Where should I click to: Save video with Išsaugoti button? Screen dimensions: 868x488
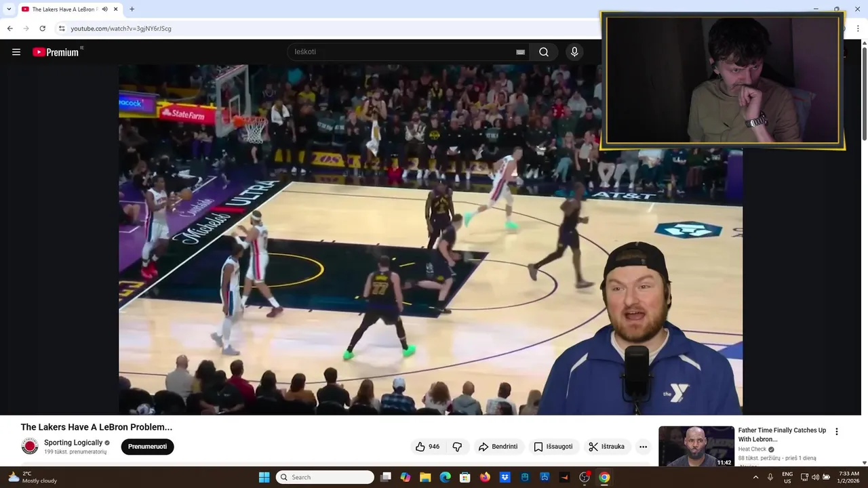click(x=553, y=447)
